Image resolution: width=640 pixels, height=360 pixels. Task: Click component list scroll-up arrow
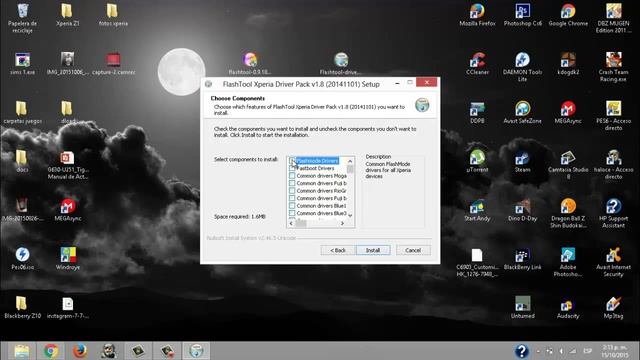tap(350, 161)
